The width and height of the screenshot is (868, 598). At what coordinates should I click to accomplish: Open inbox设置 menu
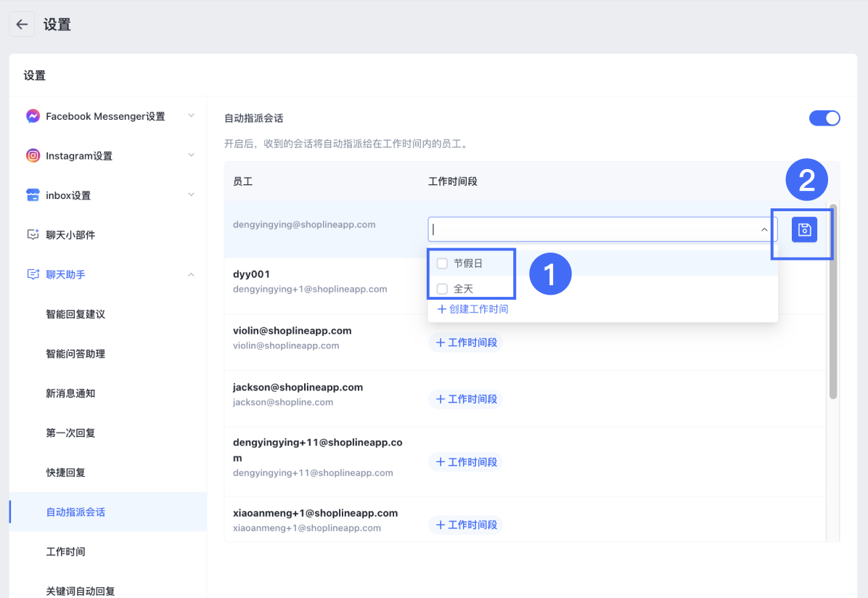point(108,195)
